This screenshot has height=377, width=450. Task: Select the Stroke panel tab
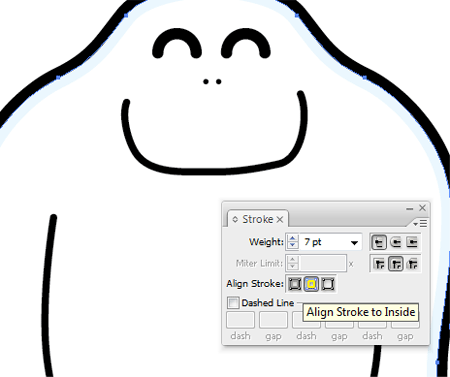pos(258,219)
